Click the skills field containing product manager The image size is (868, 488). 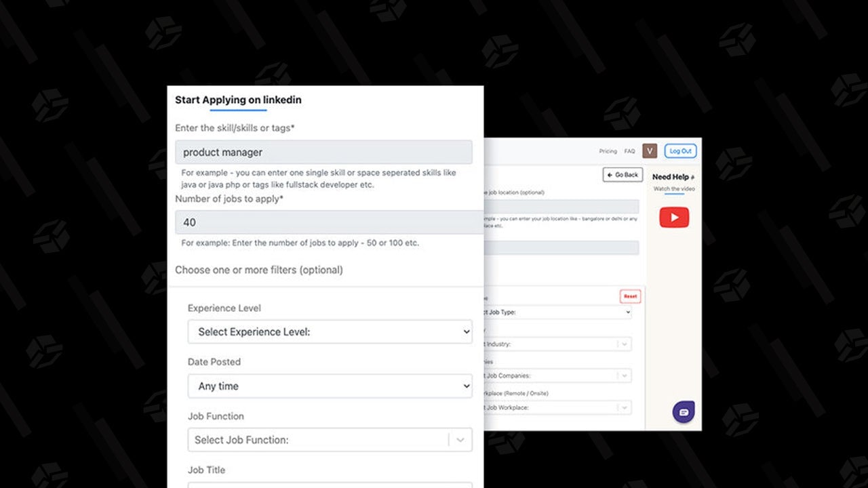coord(323,152)
